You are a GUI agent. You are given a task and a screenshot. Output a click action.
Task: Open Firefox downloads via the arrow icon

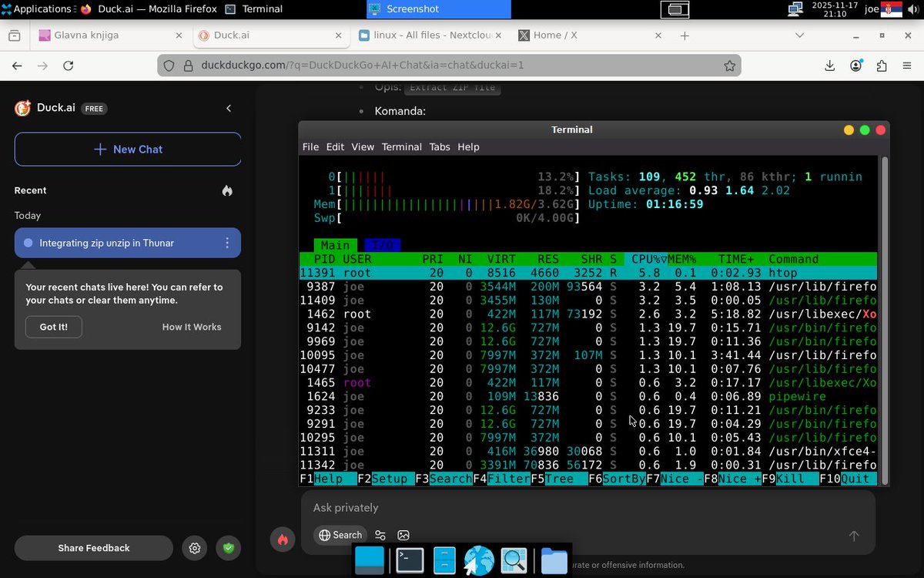point(829,66)
